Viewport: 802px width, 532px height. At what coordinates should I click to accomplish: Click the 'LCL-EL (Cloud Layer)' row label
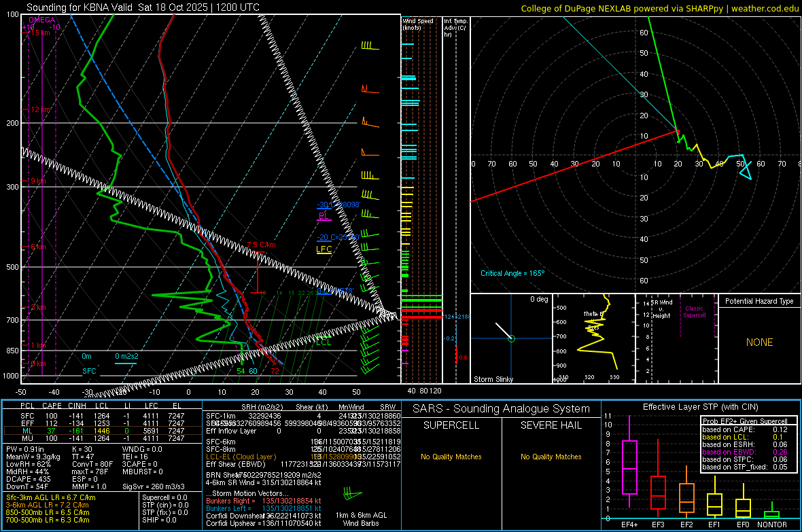241,457
